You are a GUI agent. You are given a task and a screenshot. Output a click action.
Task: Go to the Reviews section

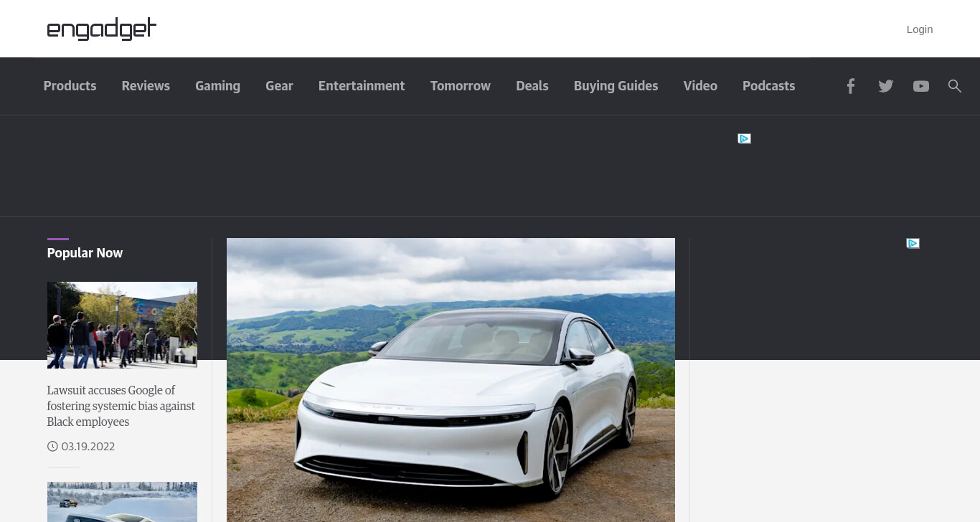tap(146, 86)
